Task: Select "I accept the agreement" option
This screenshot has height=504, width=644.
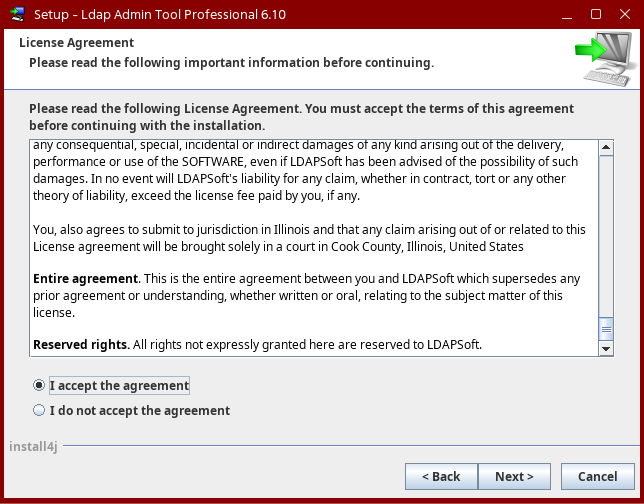Action: (40, 385)
